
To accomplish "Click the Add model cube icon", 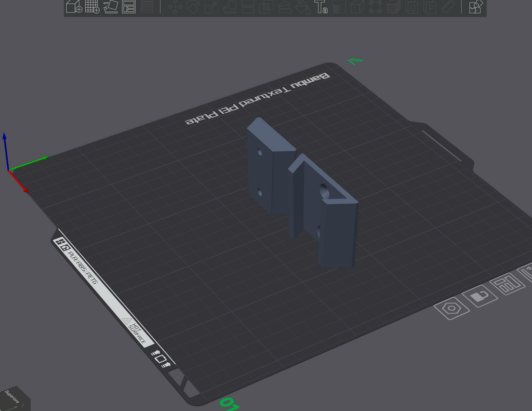I will (x=74, y=6).
